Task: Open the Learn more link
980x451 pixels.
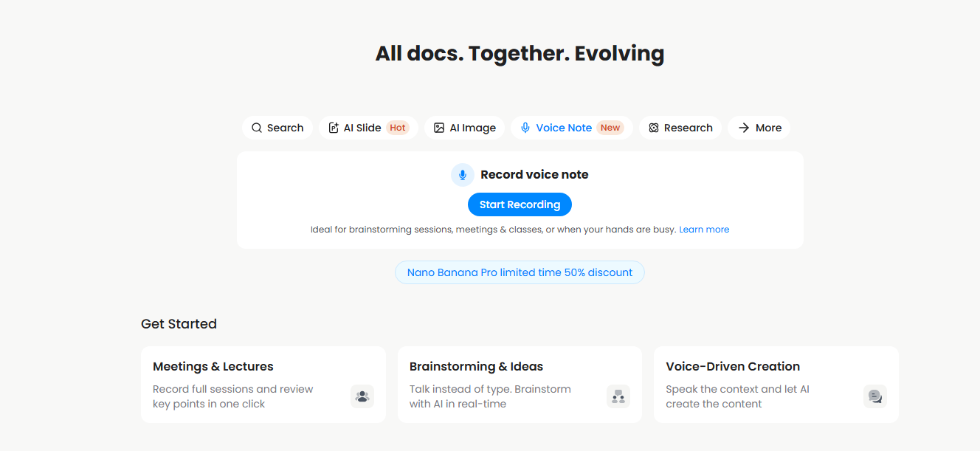Action: [704, 230]
